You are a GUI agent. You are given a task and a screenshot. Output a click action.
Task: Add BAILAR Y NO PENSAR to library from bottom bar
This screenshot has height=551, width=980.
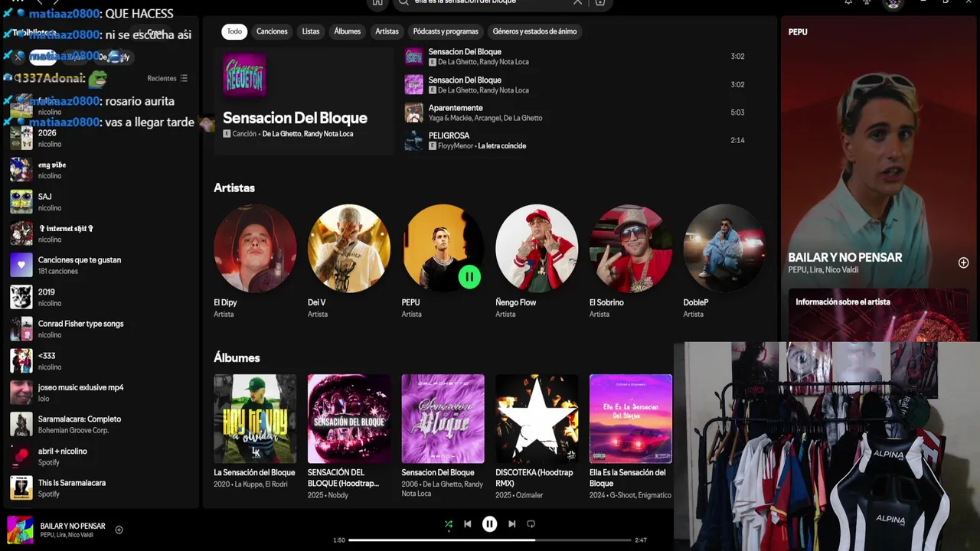119,530
